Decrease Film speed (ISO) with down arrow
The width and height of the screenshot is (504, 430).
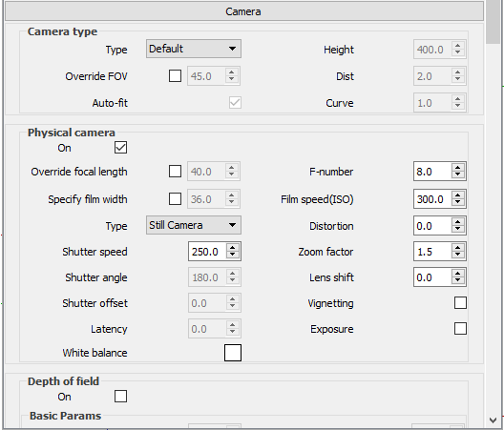(458, 203)
